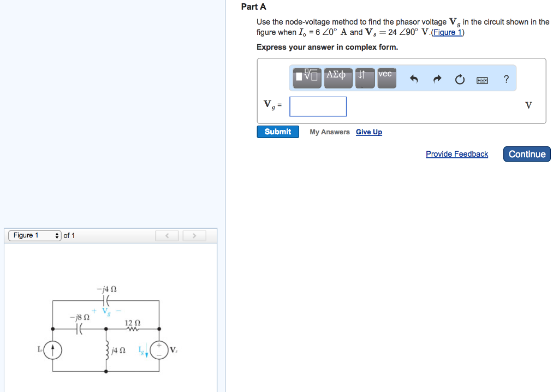The width and height of the screenshot is (559, 392).
Task: Go to the next figure arrow
Action: [194, 235]
